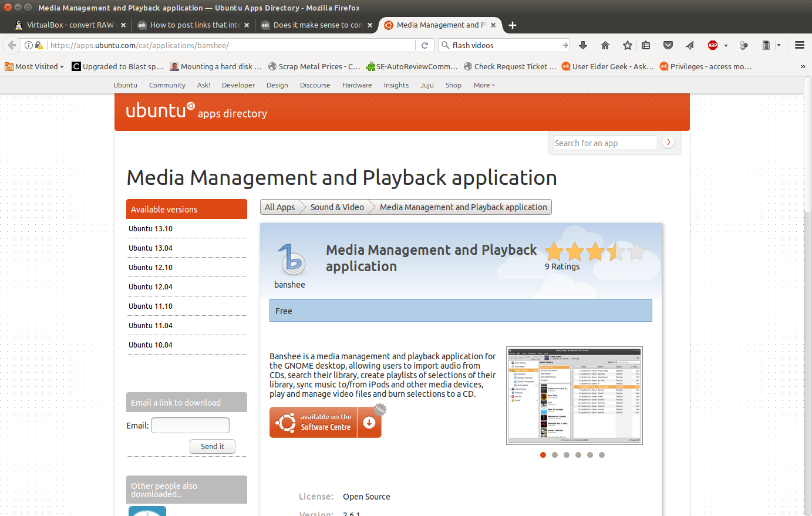Open the banshee screenshot thumbnail
Viewport: 812px width, 516px height.
(x=574, y=396)
